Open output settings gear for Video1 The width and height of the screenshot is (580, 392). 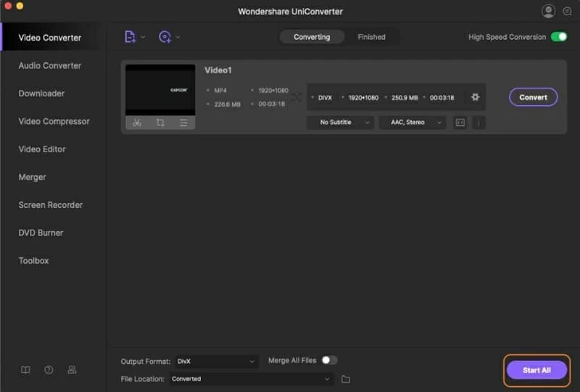click(x=476, y=97)
